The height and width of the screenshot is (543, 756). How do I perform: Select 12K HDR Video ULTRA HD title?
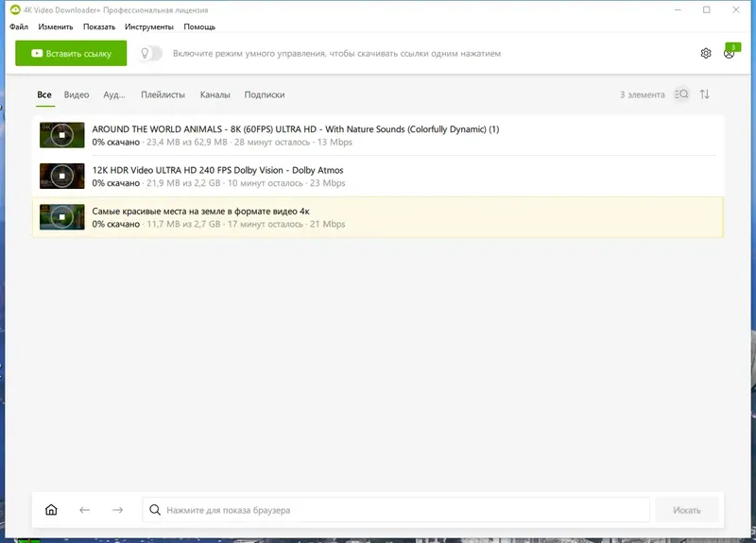tap(217, 170)
